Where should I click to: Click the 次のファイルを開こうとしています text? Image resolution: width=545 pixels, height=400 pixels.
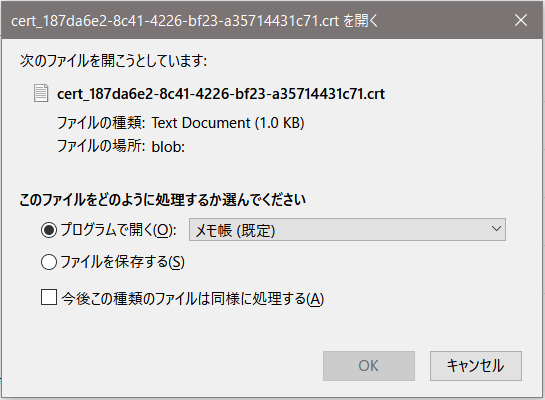pyautogui.click(x=113, y=61)
